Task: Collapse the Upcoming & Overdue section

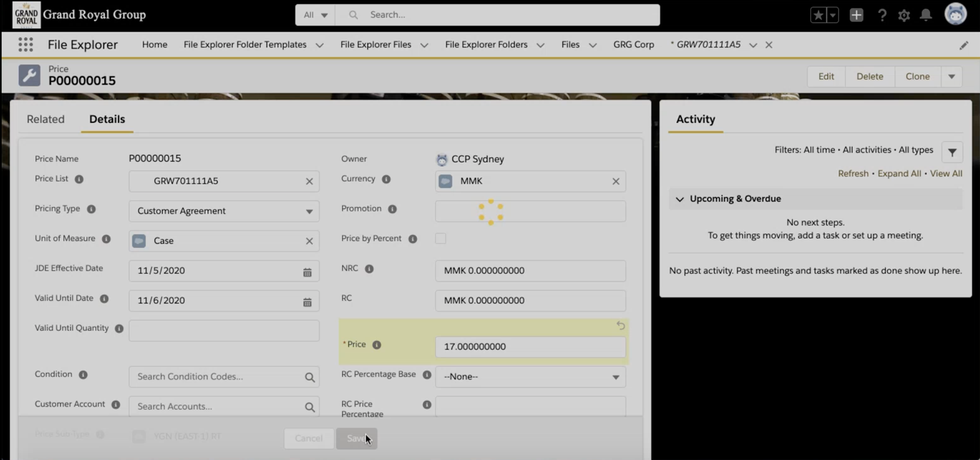Action: pos(680,199)
